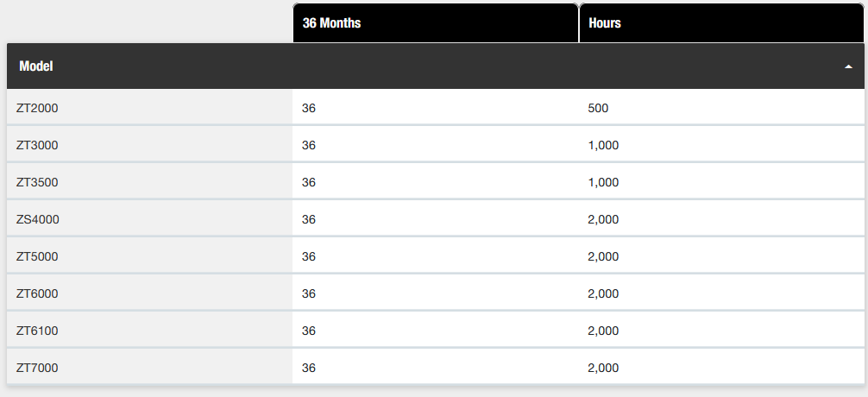The image size is (868, 397).
Task: Click the 36 months value for ZT5000
Action: click(x=309, y=256)
